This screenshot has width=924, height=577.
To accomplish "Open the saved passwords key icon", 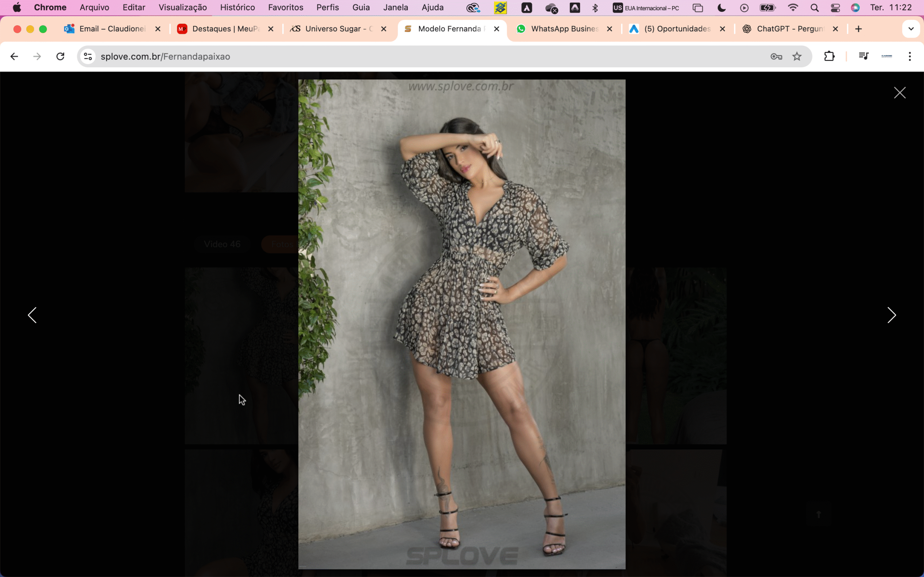I will point(776,57).
